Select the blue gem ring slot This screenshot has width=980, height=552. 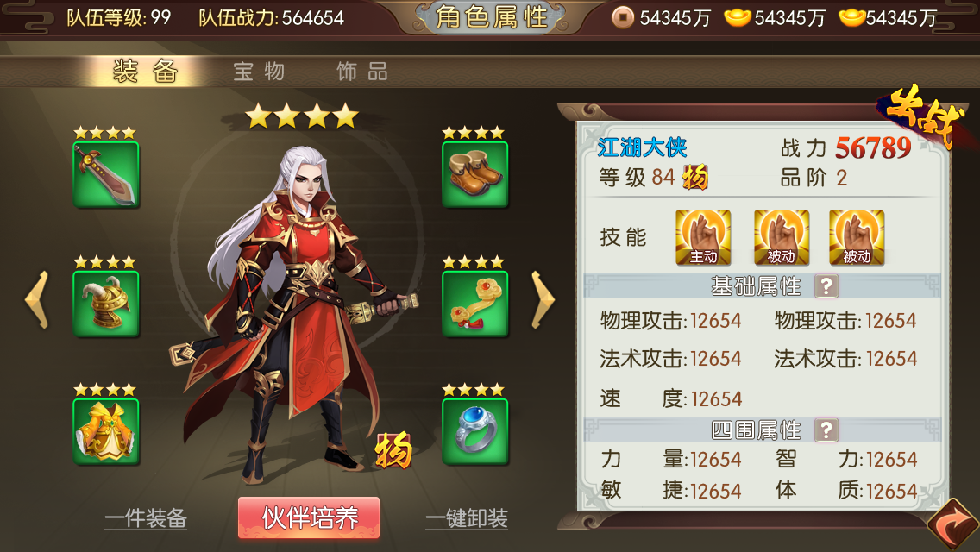coord(475,431)
